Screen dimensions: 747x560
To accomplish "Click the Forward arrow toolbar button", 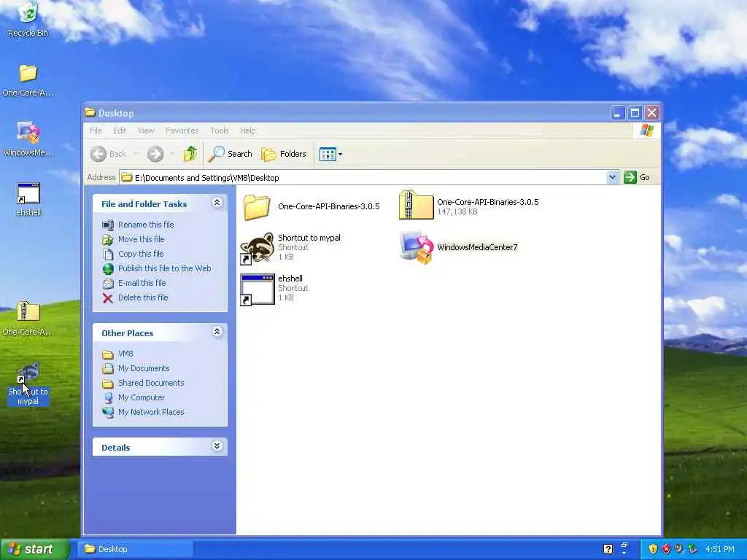I will pos(155,154).
